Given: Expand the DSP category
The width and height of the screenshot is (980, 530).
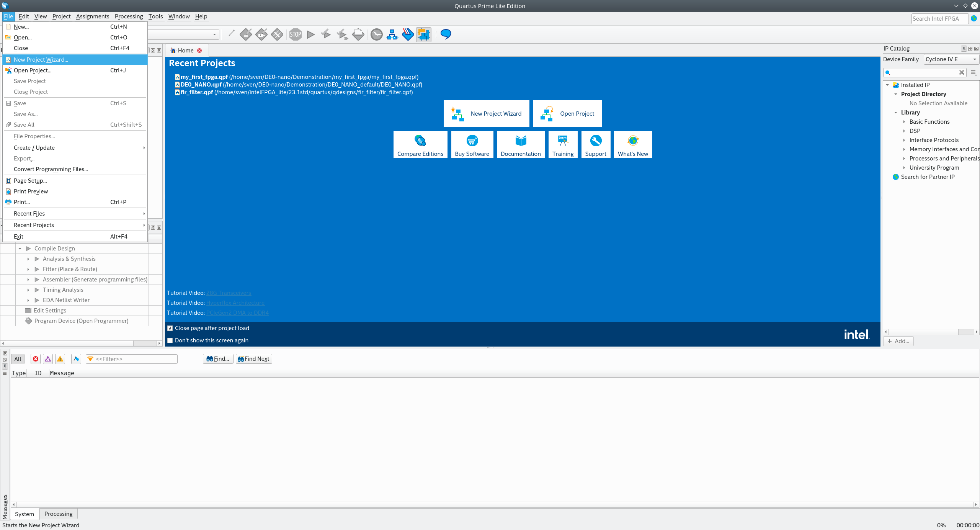Looking at the screenshot, I should (x=904, y=131).
